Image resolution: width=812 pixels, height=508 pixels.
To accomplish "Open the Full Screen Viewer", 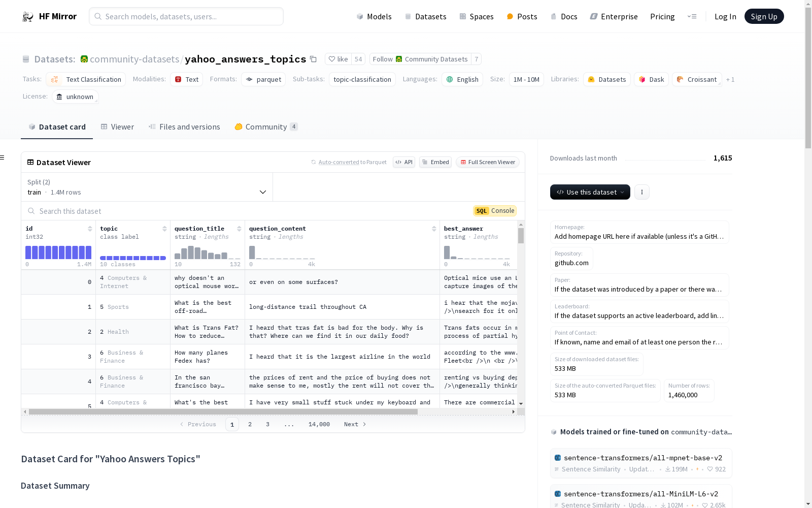I will click(x=488, y=162).
